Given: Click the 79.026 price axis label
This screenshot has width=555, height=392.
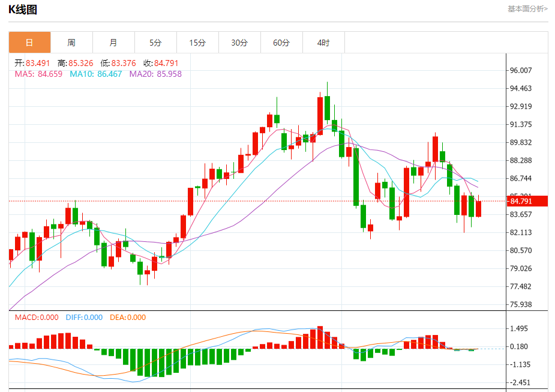Looking at the screenshot, I should tap(521, 268).
